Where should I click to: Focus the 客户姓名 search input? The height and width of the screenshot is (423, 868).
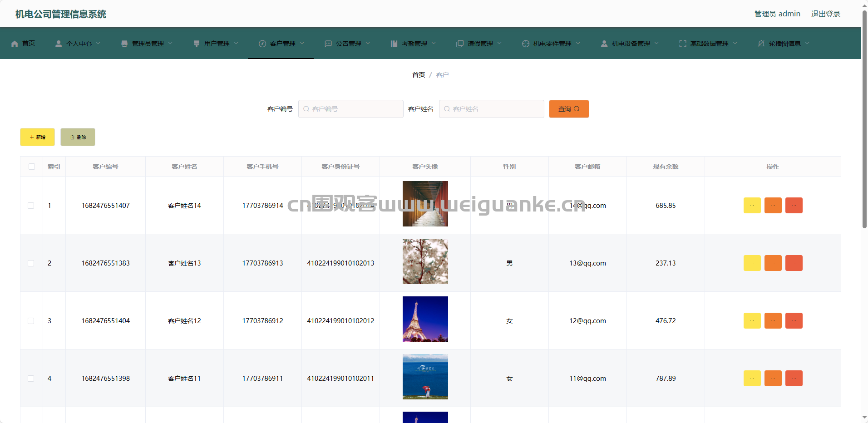[491, 109]
